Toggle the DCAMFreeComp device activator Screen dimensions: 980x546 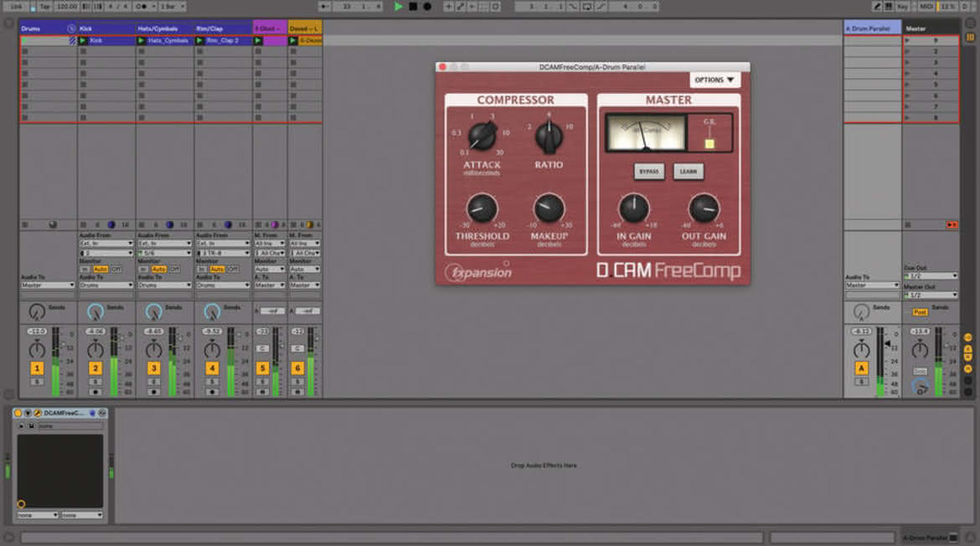[18, 413]
